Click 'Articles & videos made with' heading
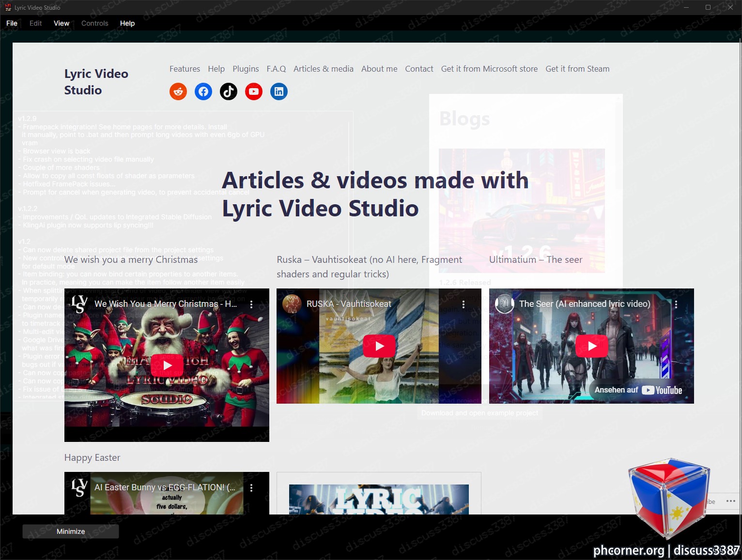742x560 pixels. pyautogui.click(x=375, y=180)
